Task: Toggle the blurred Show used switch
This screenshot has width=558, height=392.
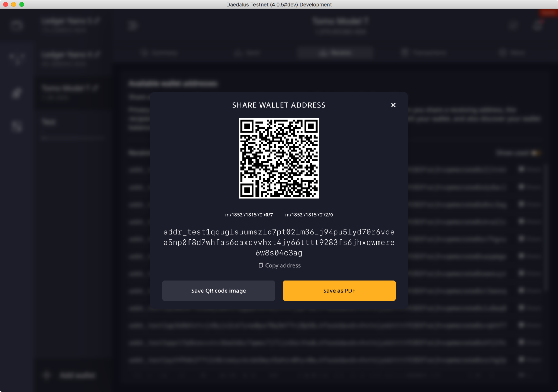Action: pyautogui.click(x=535, y=153)
